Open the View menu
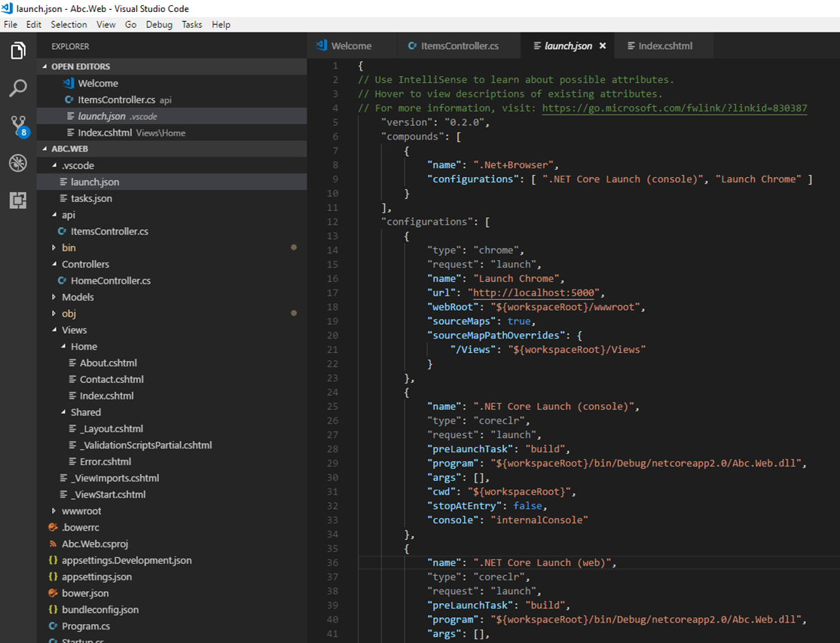The width and height of the screenshot is (840, 643). coord(106,25)
